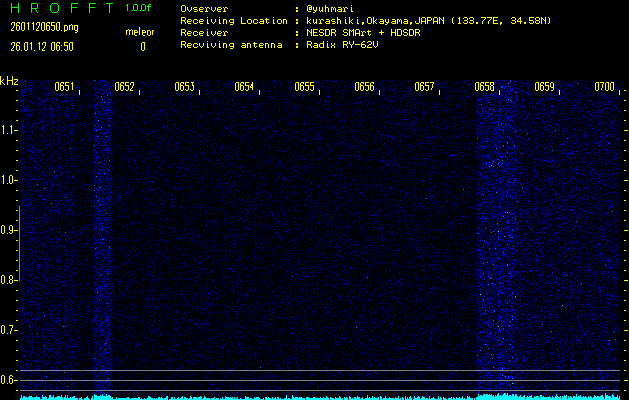The image size is (629, 400).
Task: Click the 0.9 kHz frequency label
Action: pyautogui.click(x=7, y=230)
